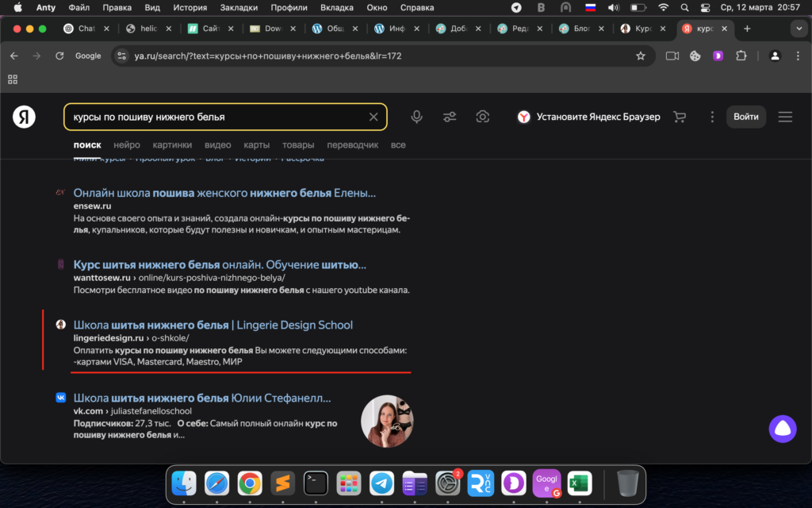The image size is (812, 508).
Task: Reload the current page
Action: click(x=59, y=56)
